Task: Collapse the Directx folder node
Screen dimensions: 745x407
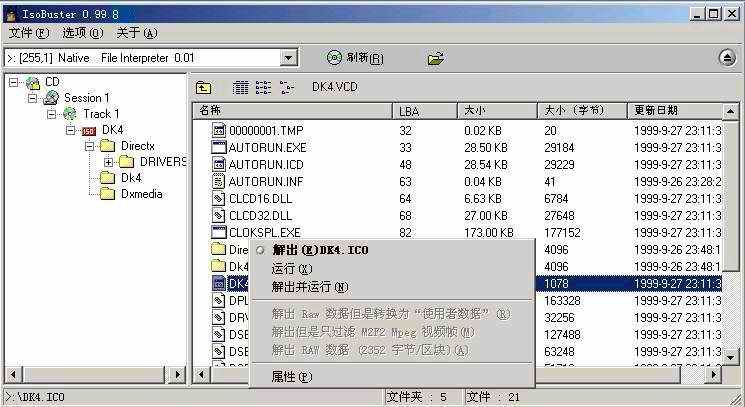Action: 89,146
